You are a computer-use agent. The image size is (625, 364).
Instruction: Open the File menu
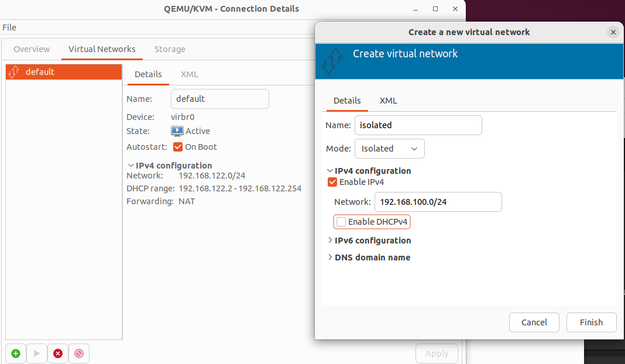click(9, 27)
